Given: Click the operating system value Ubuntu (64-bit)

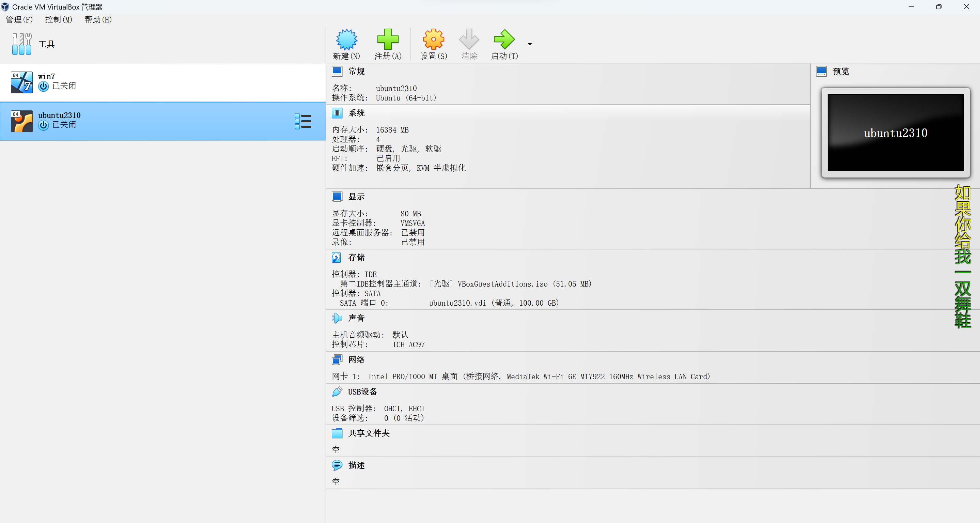Looking at the screenshot, I should point(406,98).
